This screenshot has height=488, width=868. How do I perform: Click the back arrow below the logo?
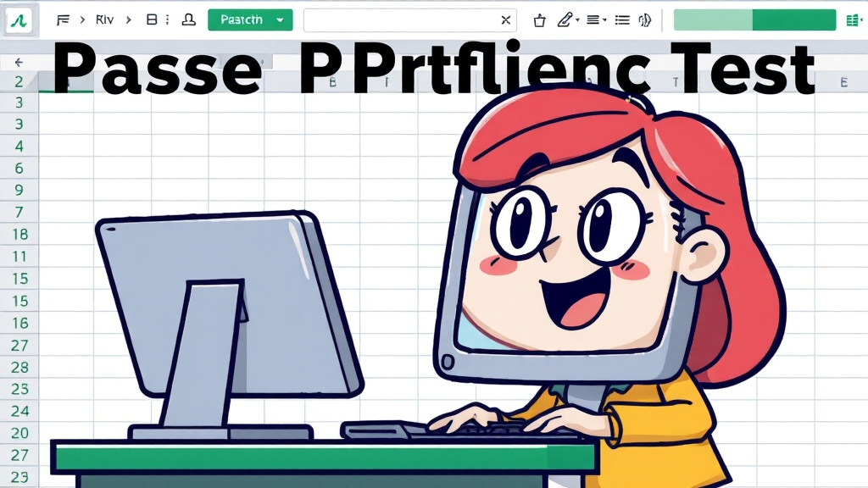tap(19, 62)
